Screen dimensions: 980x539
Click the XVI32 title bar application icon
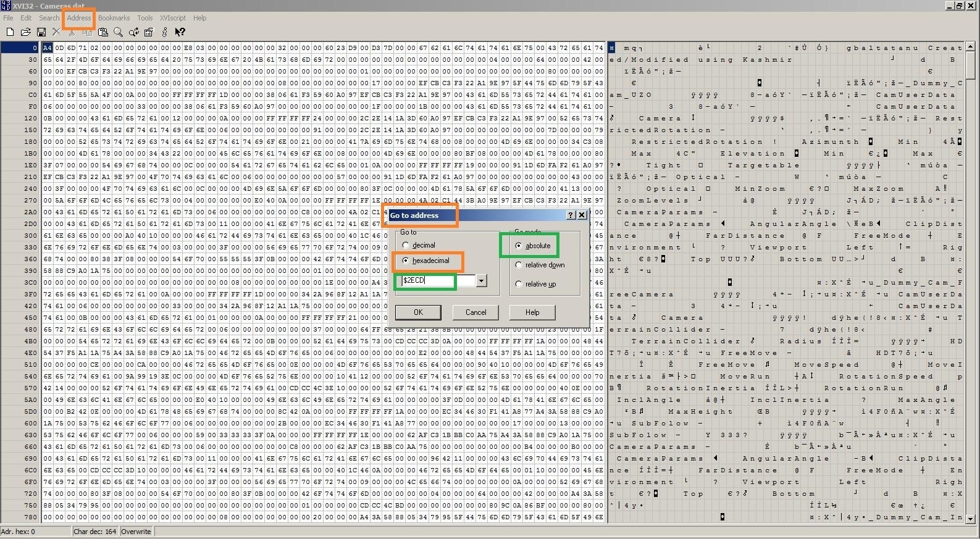[6, 6]
